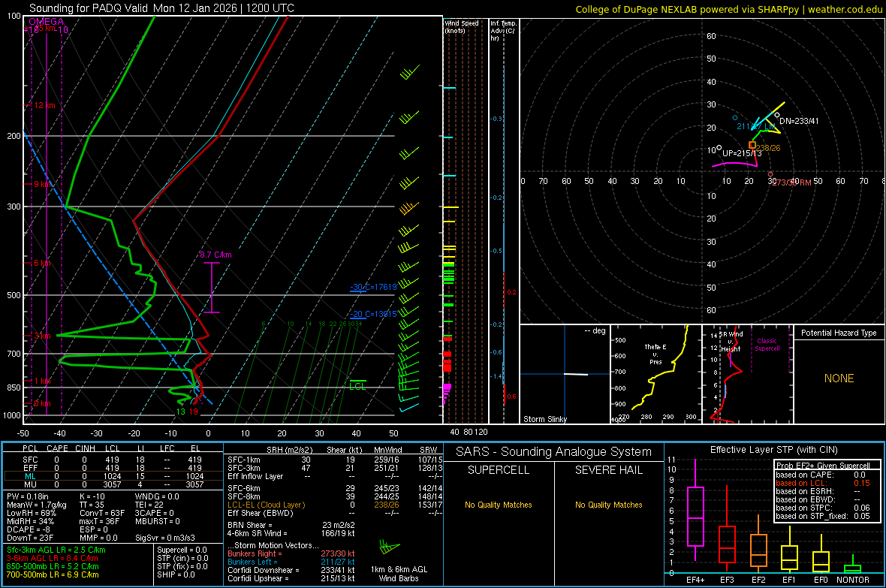
Task: Click the Corfidi Upshear = 215/13 kt line
Action: [x=291, y=578]
